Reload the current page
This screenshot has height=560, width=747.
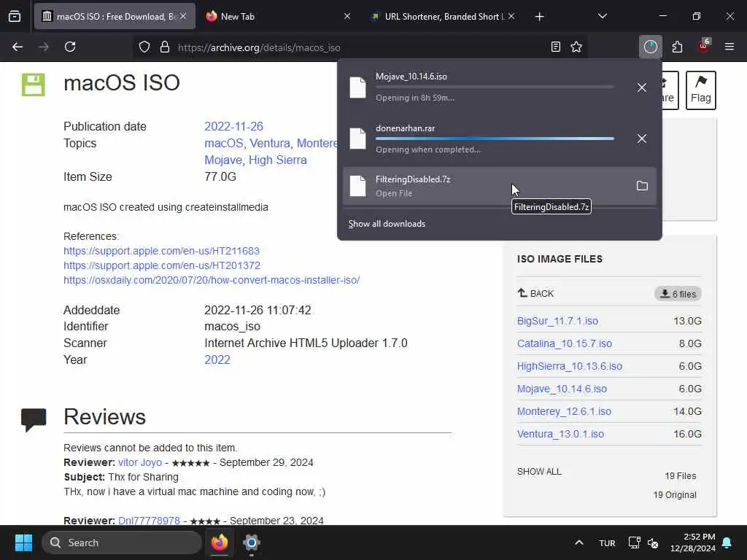click(x=70, y=47)
